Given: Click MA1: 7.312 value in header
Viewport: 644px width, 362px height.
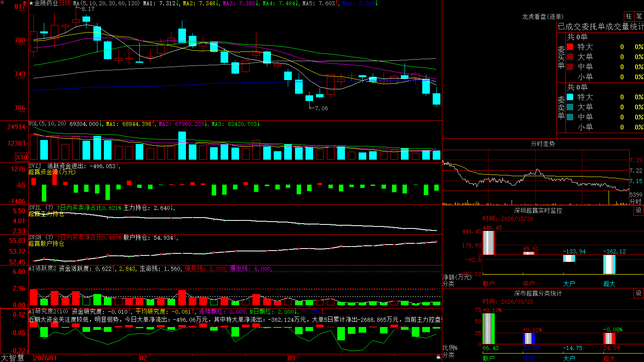Looking at the screenshot, I should (x=160, y=3).
